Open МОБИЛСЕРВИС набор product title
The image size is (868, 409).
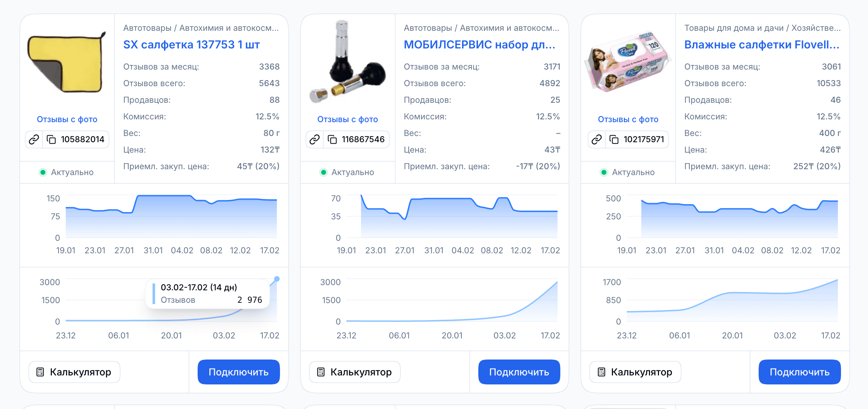tap(480, 45)
